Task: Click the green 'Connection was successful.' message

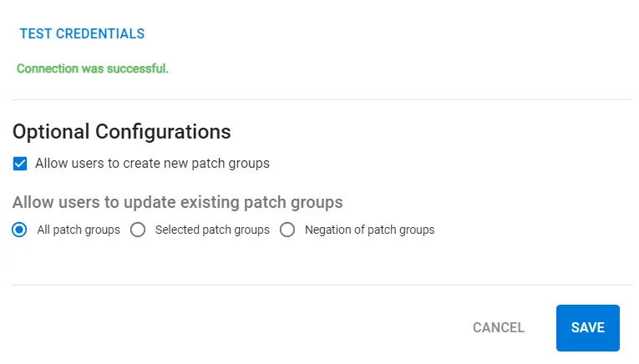Action: (x=93, y=68)
